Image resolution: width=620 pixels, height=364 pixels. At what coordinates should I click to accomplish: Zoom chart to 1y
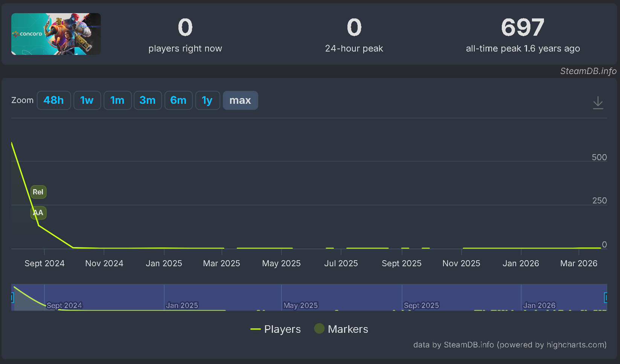click(x=207, y=100)
